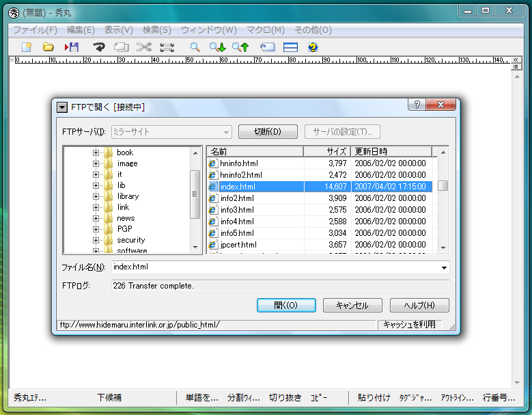Expand the it folder tree node
This screenshot has width=532, height=415.
(x=96, y=174)
